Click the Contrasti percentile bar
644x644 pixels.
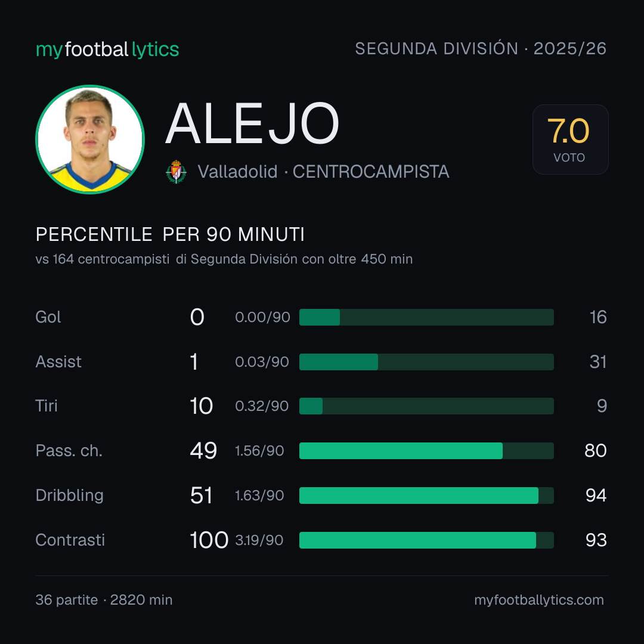[x=426, y=540]
